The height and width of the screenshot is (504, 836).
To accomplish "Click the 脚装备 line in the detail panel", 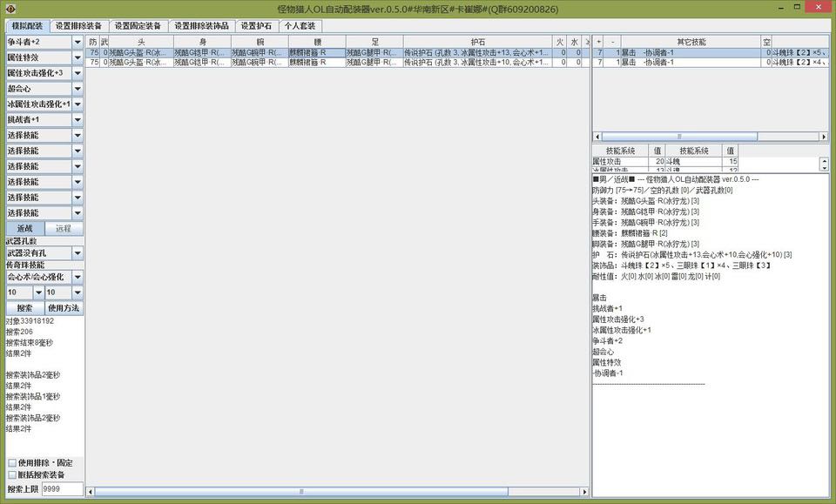I will [x=645, y=244].
